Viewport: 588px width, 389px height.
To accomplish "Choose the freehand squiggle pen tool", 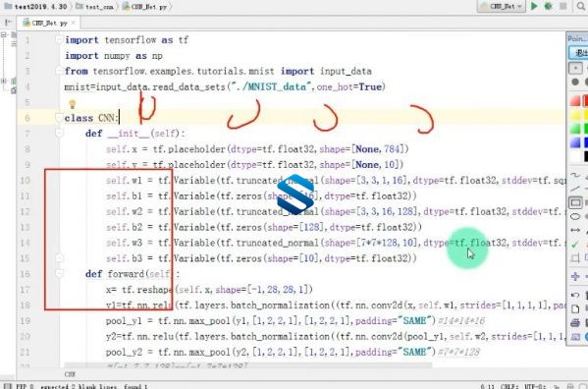I will pyautogui.click(x=575, y=175).
